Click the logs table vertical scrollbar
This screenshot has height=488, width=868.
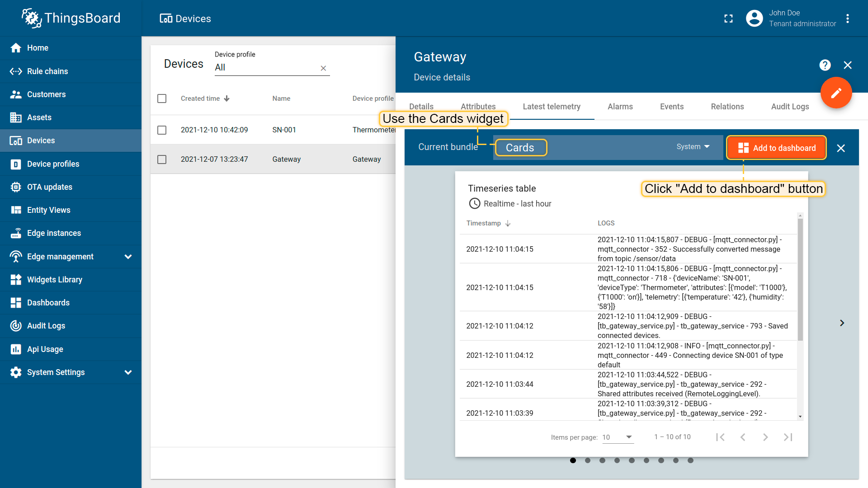click(800, 279)
